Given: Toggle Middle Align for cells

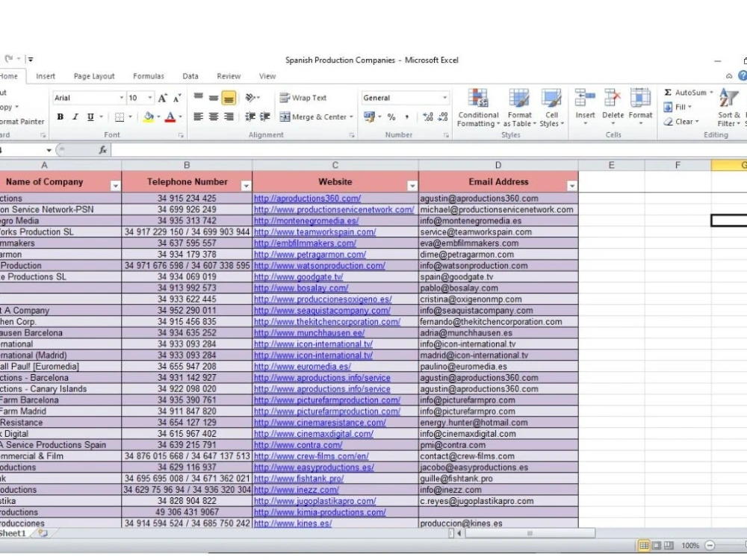Looking at the screenshot, I should coord(214,98).
